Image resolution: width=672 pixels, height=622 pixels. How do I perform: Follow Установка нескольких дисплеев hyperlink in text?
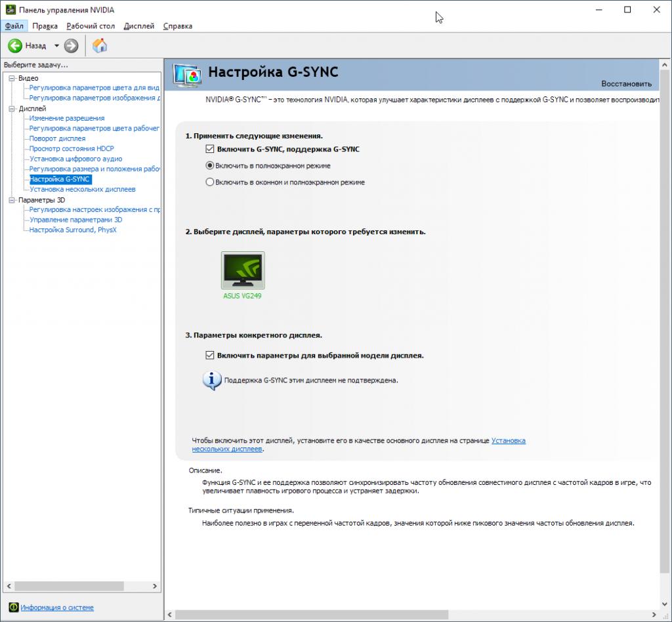pyautogui.click(x=509, y=440)
